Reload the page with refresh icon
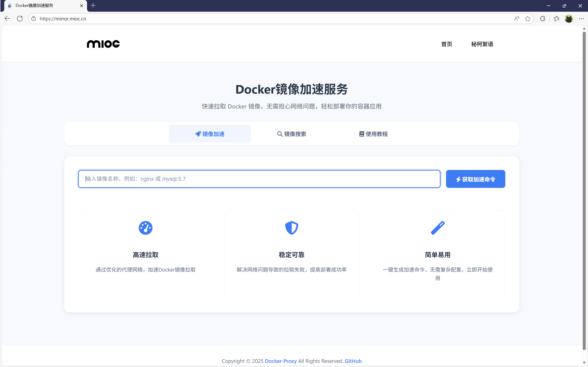This screenshot has height=367, width=588. tap(20, 19)
